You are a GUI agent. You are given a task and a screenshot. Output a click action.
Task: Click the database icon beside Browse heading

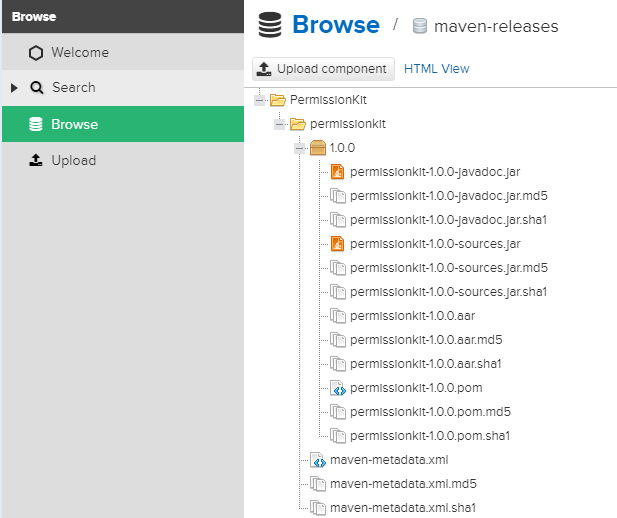[x=270, y=25]
